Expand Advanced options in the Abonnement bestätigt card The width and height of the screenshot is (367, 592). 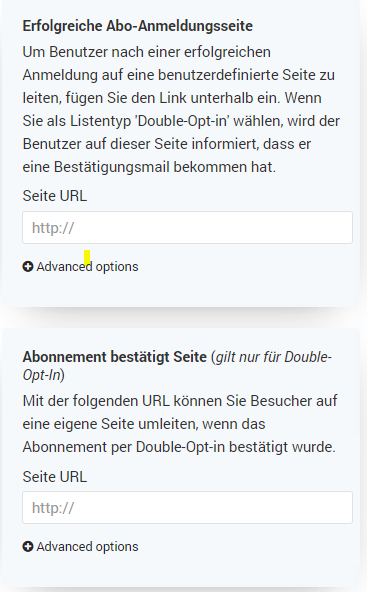click(x=80, y=546)
